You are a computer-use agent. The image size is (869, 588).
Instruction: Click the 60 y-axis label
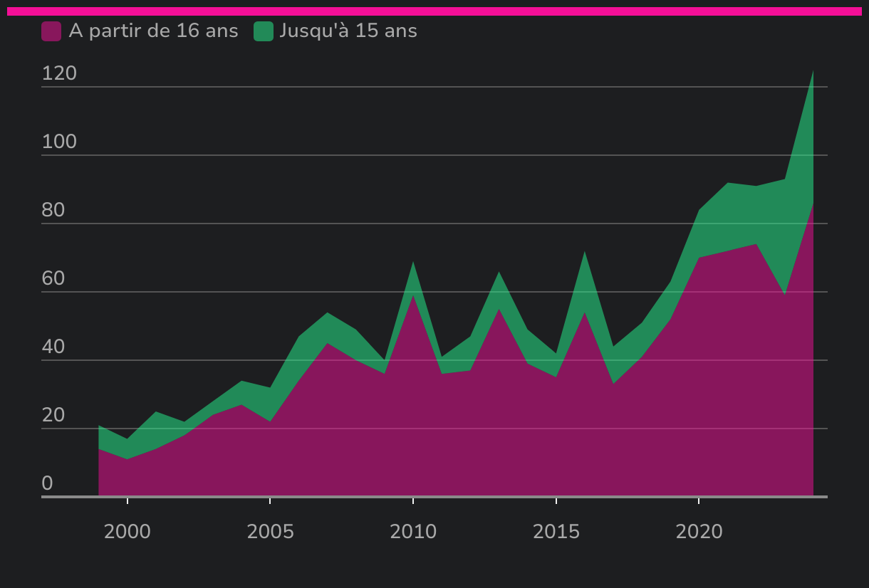click(x=53, y=279)
